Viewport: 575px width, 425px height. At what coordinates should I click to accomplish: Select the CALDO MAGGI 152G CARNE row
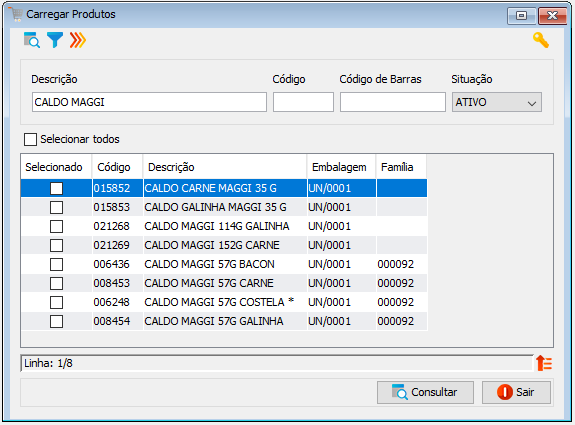click(x=224, y=245)
